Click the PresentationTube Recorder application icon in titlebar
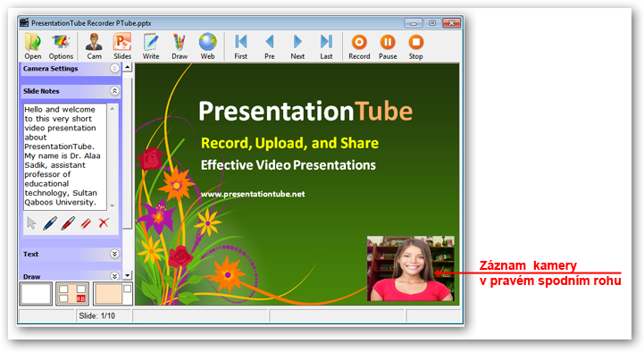The height and width of the screenshot is (352, 644). (25, 22)
